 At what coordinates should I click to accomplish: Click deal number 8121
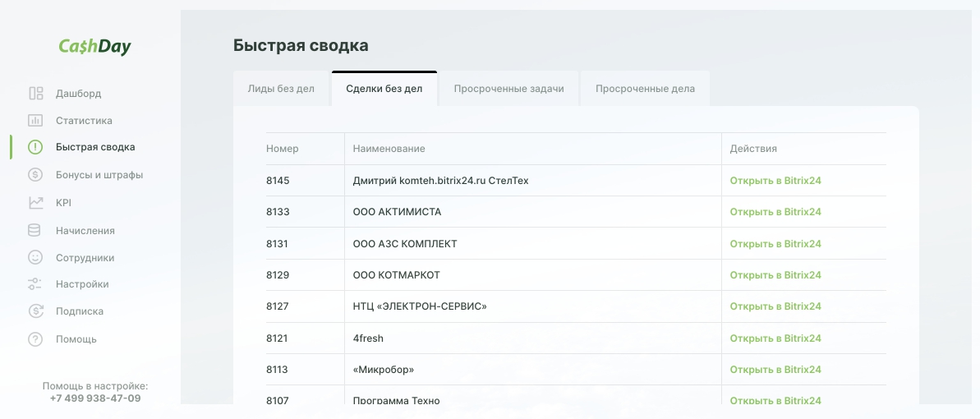(x=277, y=338)
